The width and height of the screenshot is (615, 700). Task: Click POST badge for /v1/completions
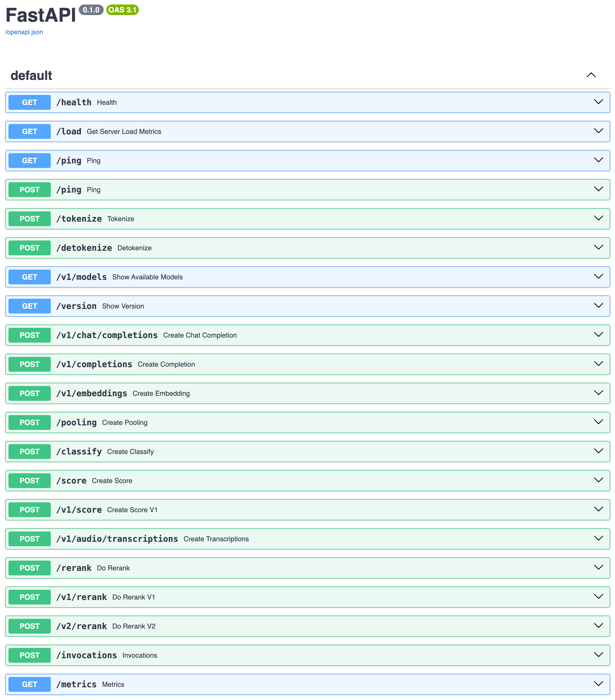[x=29, y=364]
